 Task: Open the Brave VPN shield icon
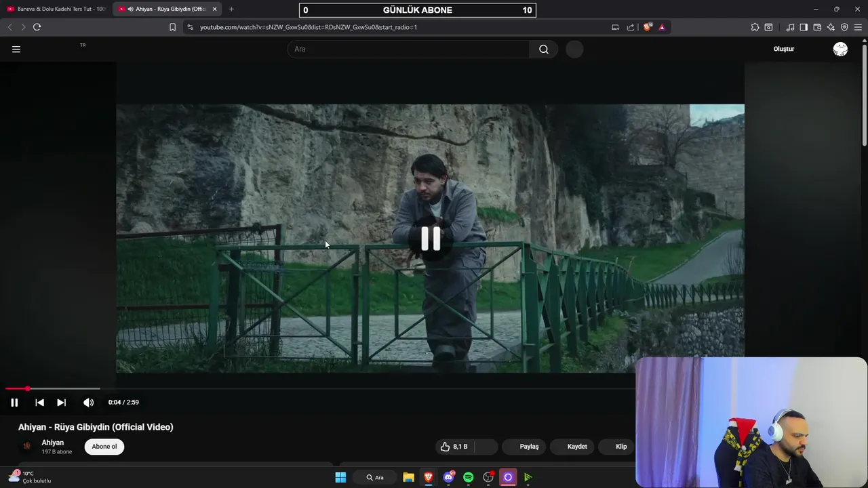[844, 27]
